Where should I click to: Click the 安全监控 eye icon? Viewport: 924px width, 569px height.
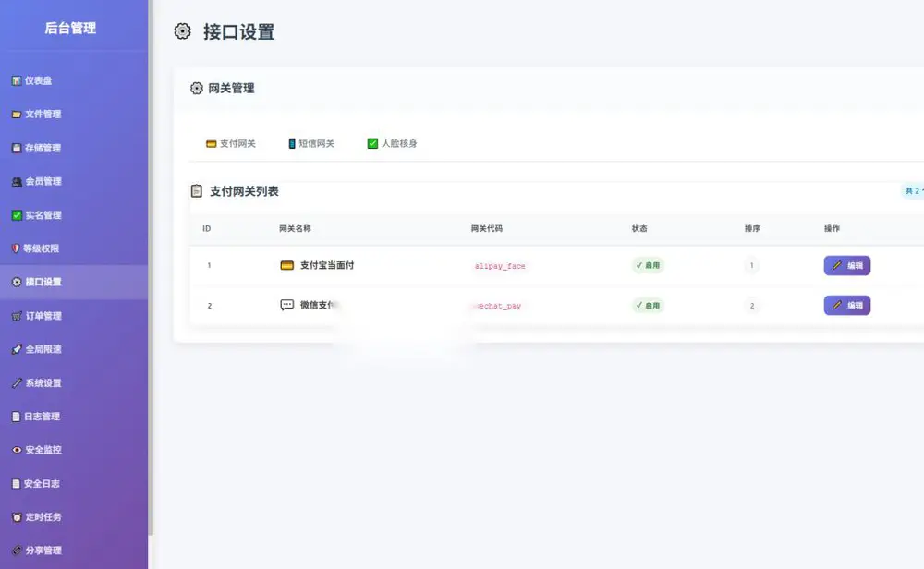pos(17,450)
